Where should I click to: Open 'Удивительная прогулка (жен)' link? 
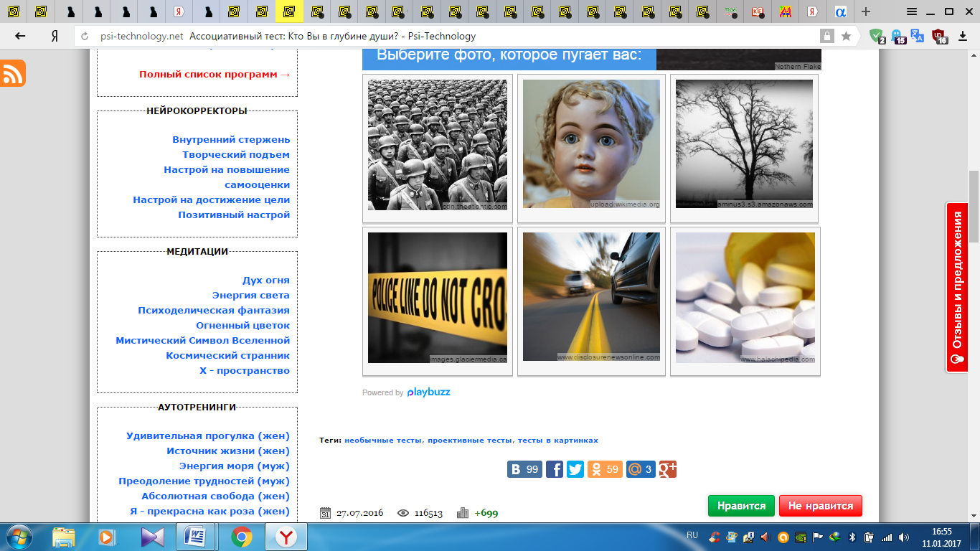tap(208, 435)
